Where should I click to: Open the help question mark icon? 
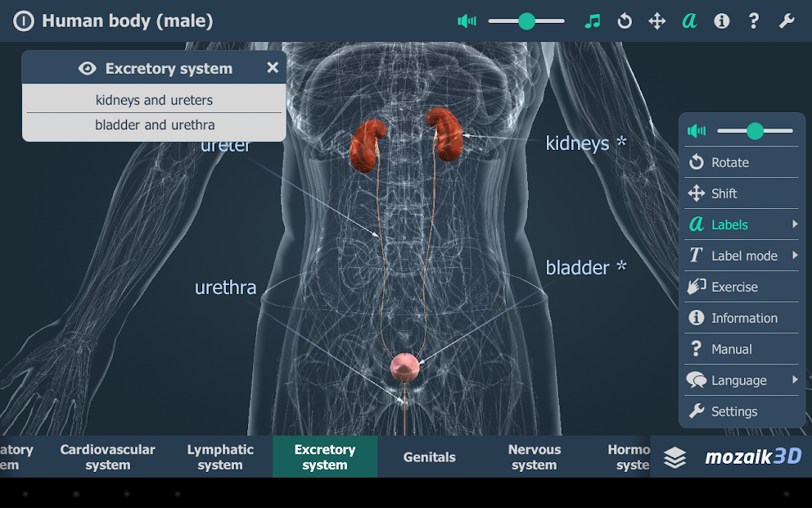tap(754, 20)
